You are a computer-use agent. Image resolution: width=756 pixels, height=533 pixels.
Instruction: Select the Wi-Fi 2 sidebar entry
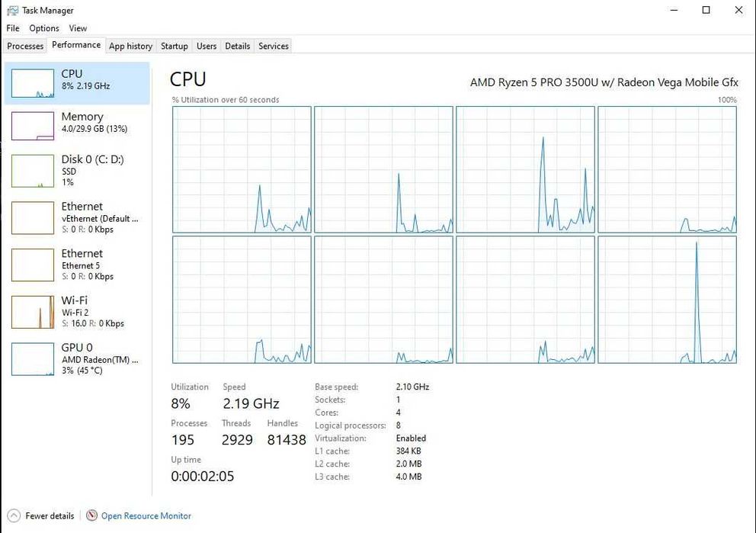pyautogui.click(x=77, y=312)
